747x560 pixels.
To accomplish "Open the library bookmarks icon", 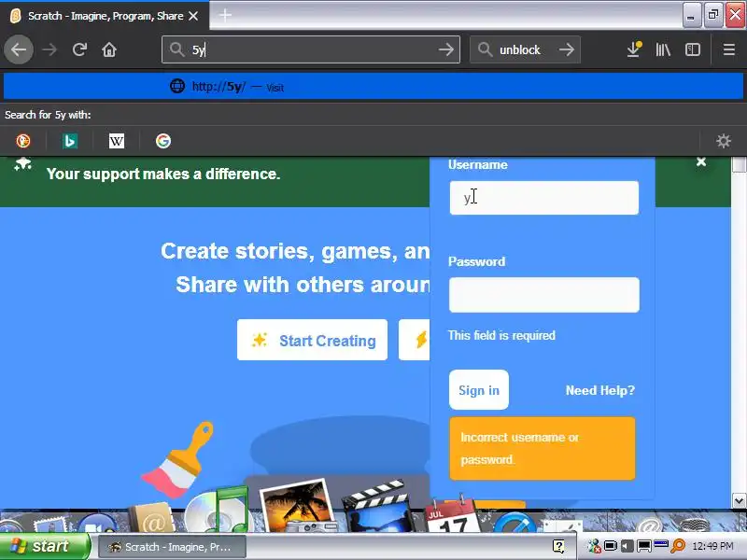I will (x=663, y=49).
